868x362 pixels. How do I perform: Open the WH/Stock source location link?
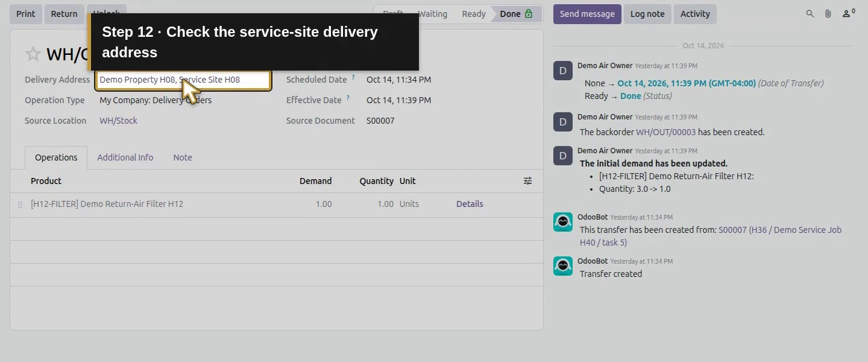point(118,121)
